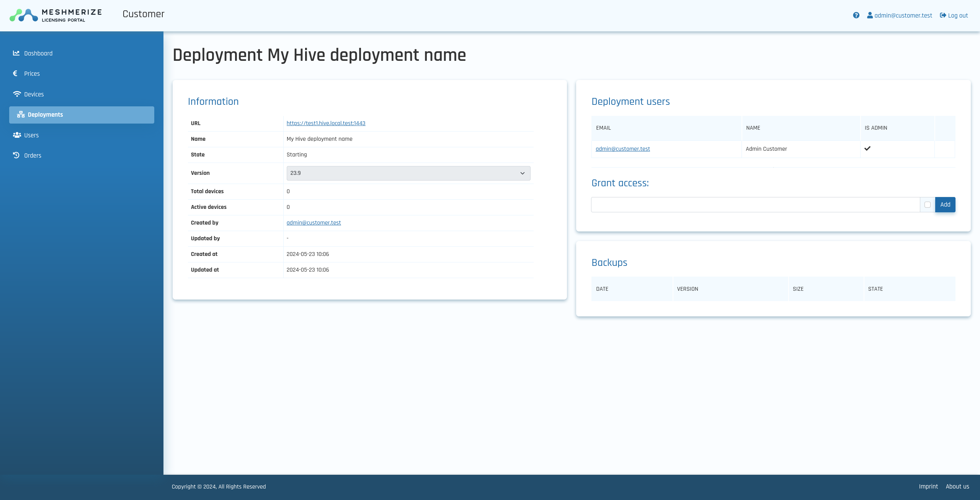Screen dimensions: 980x500
Task: Click the Meshmerize logo
Action: tap(56, 15)
